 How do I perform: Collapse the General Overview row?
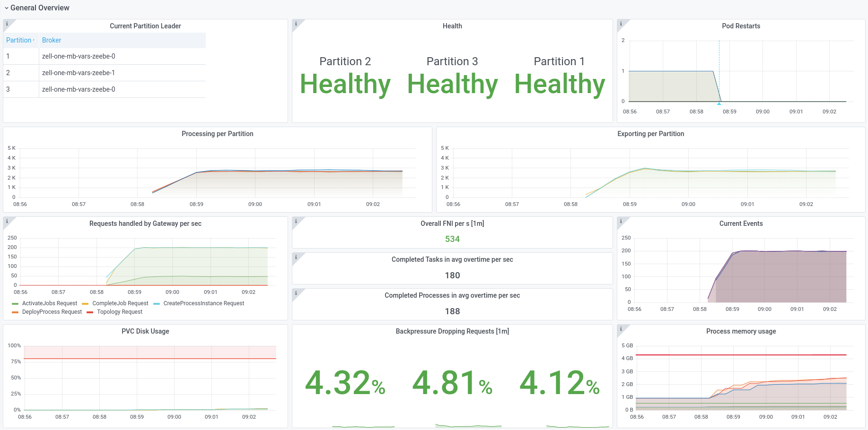pyautogui.click(x=36, y=8)
